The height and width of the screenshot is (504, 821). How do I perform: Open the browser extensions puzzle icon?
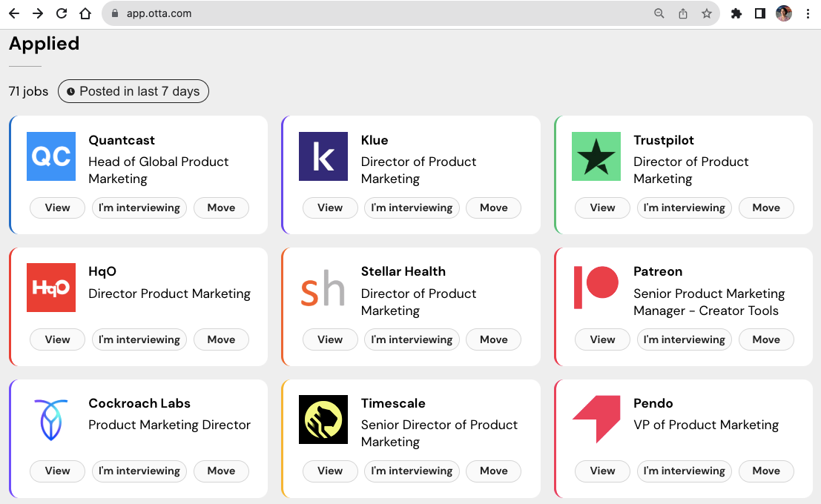pos(736,13)
